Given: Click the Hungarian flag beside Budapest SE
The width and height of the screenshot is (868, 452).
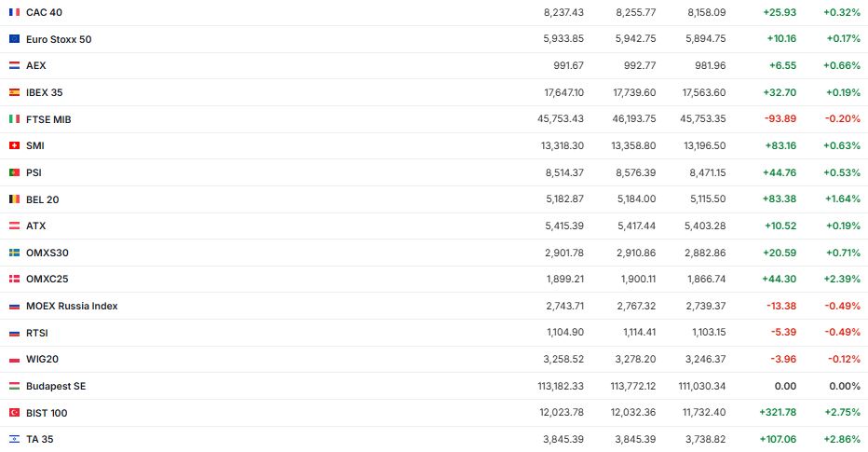Looking at the screenshot, I should pos(14,386).
